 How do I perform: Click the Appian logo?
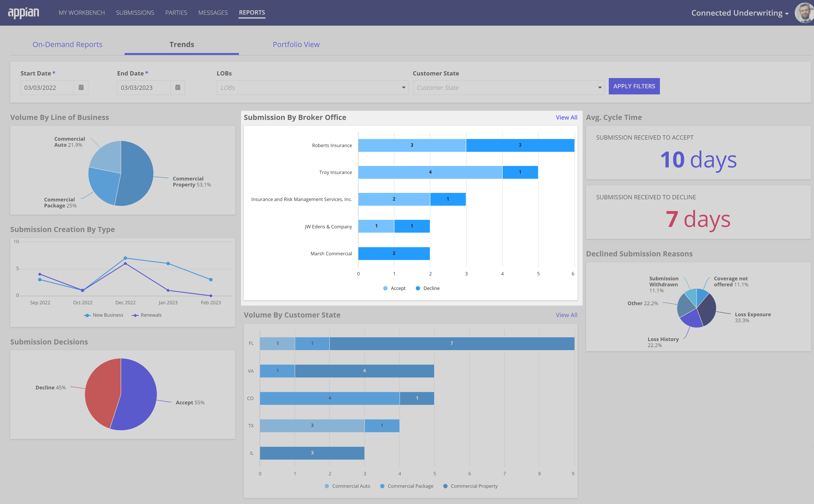pos(23,13)
